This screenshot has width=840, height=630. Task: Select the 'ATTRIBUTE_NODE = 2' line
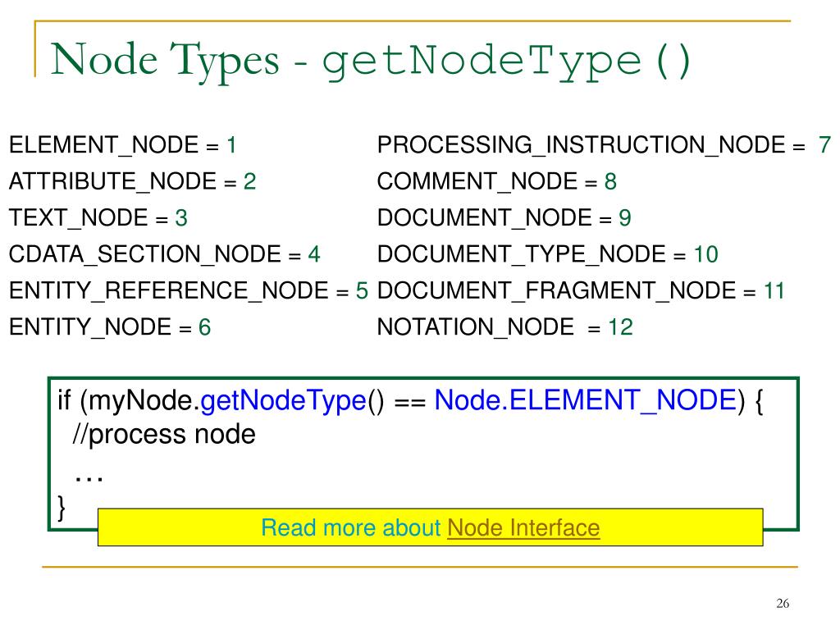(132, 181)
